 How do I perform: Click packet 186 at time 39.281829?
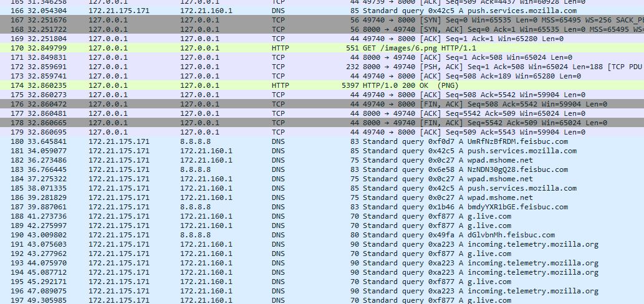coord(322,197)
